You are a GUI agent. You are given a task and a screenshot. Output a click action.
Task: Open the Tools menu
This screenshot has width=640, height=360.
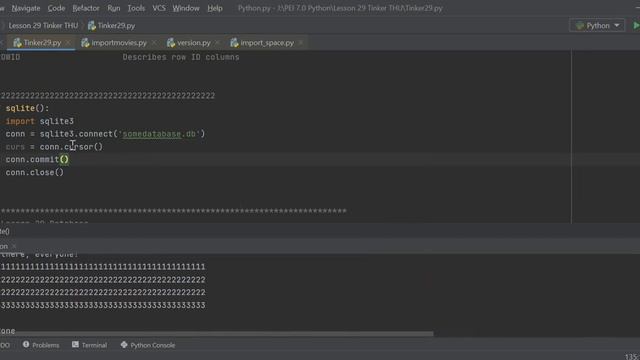[136, 8]
